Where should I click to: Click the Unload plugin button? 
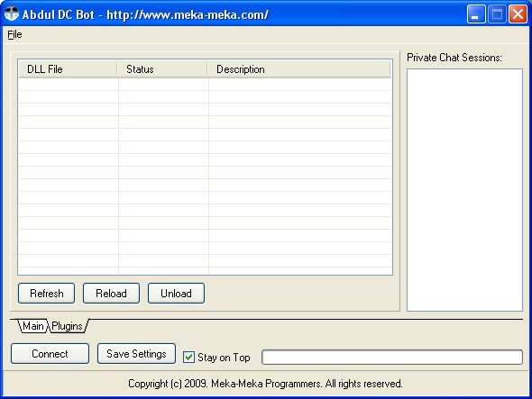176,294
